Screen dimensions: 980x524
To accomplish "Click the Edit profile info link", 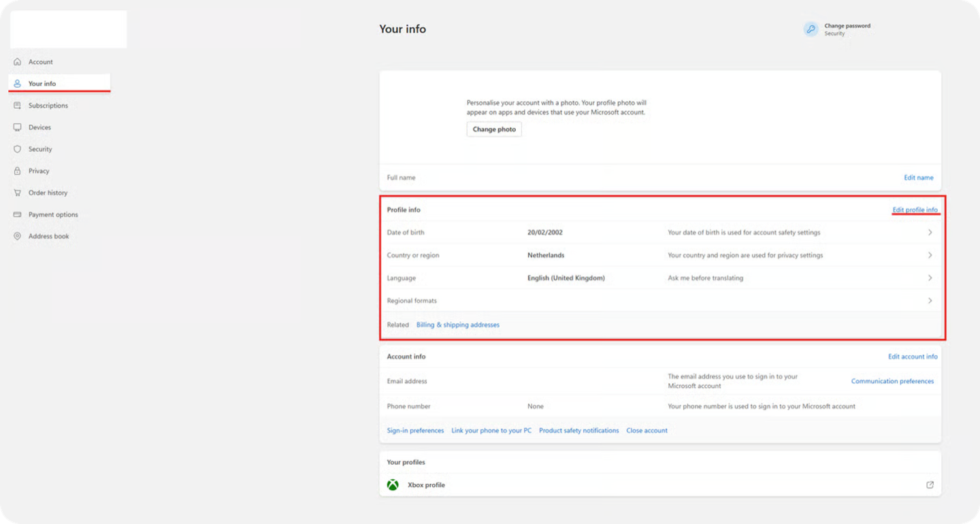I will (915, 210).
